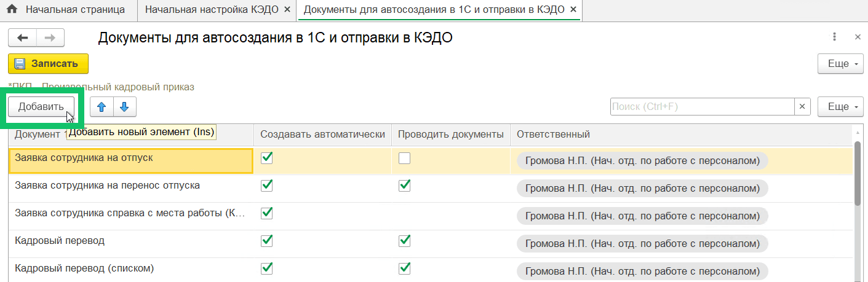This screenshot has height=282, width=868.
Task: Open the three-dot form options menu
Action: (834, 37)
